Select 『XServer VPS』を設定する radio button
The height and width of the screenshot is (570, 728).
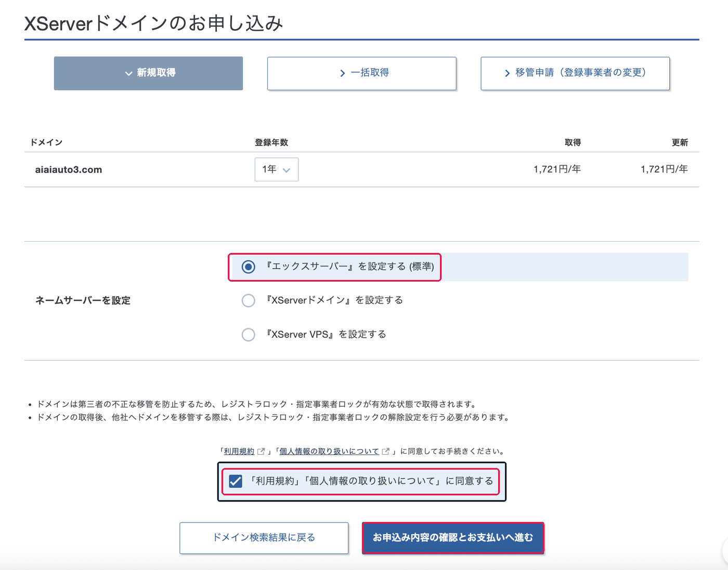coord(249,335)
